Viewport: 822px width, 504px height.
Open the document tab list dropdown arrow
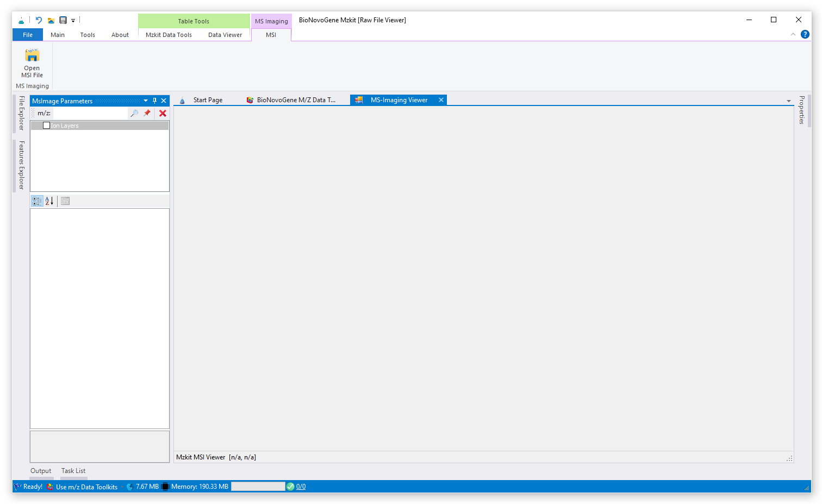[788, 101]
